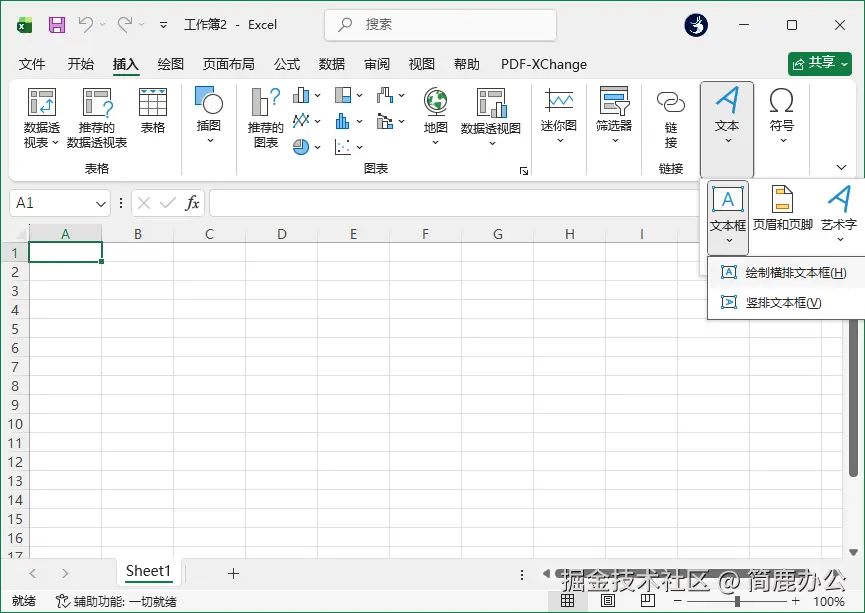
Task: Click the zoom slider handle
Action: (738, 601)
